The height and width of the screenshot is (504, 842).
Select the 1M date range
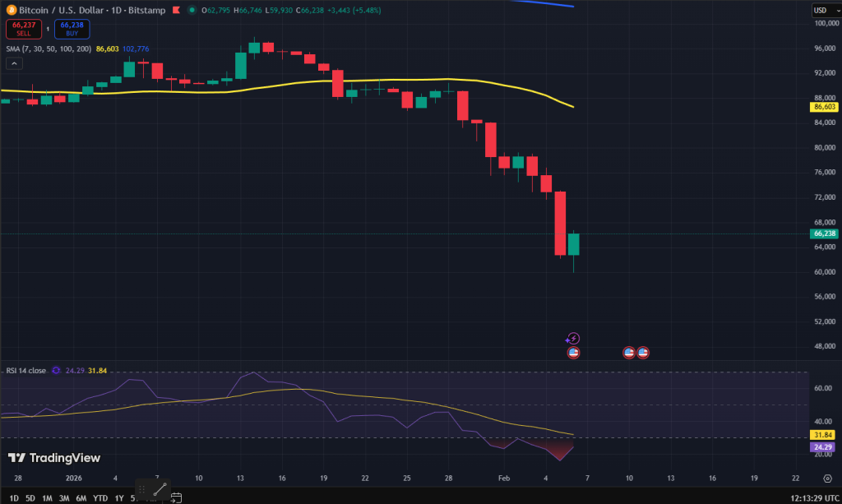tap(47, 498)
